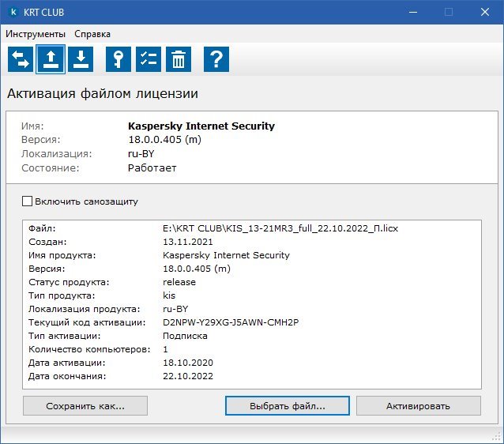Click the 'Сохранить как...' button
This screenshot has height=444, width=504.
coord(85,406)
